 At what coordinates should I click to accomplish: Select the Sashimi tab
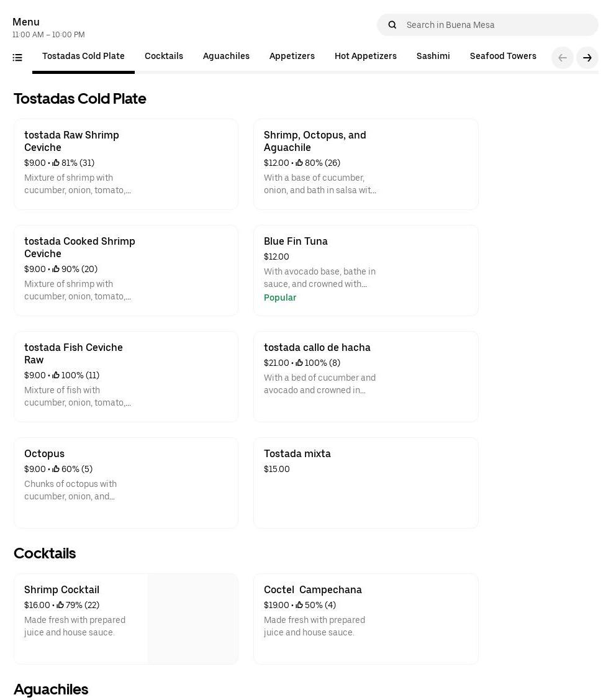click(433, 57)
